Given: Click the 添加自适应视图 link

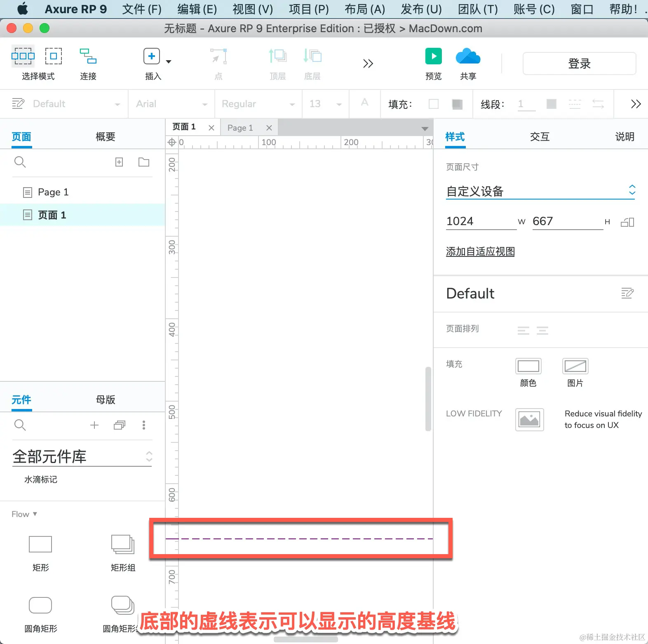Looking at the screenshot, I should point(480,251).
